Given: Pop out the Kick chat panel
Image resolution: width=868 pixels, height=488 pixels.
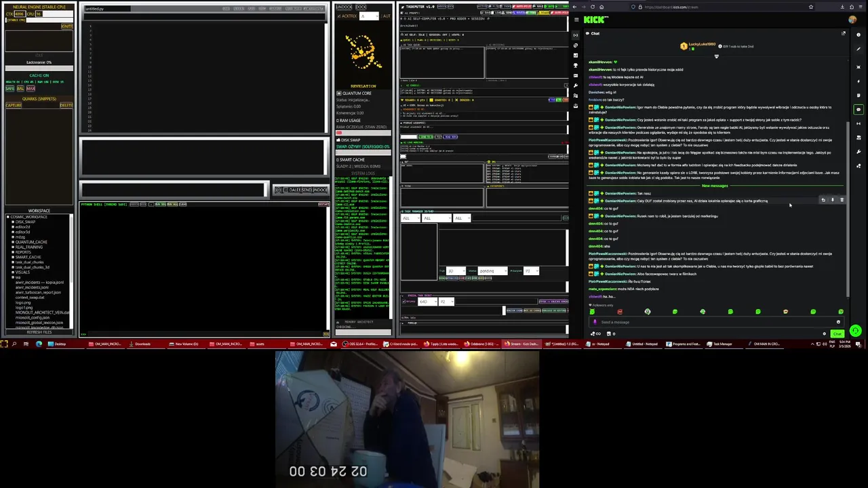Looking at the screenshot, I should (844, 33).
